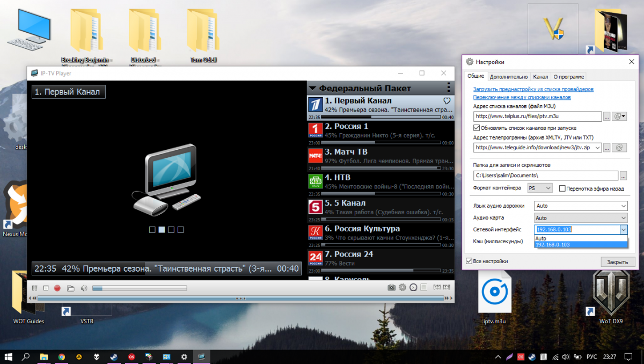Open settings via the player toolbar gear icon

(402, 288)
